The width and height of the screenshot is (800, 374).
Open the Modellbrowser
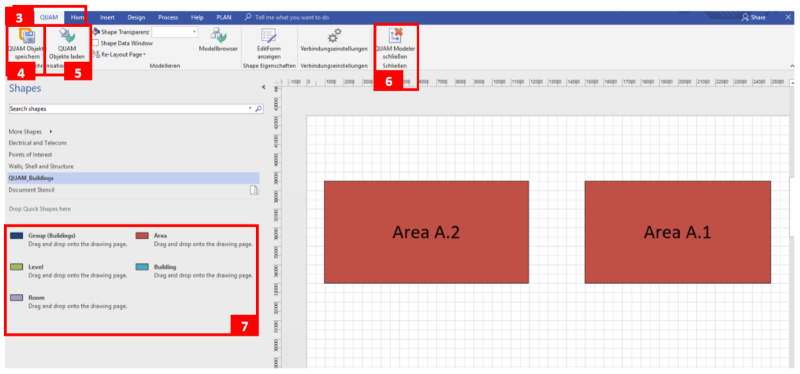coord(218,36)
